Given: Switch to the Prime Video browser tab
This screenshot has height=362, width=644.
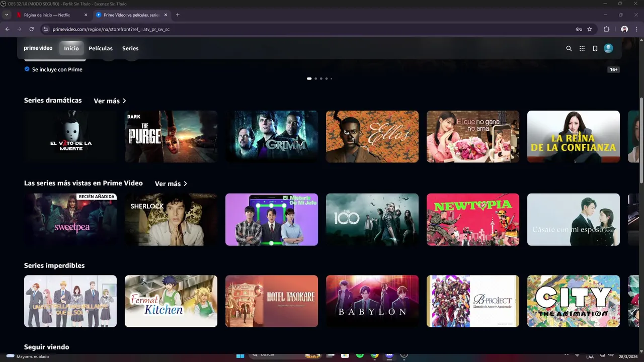Looking at the screenshot, I should [132, 15].
